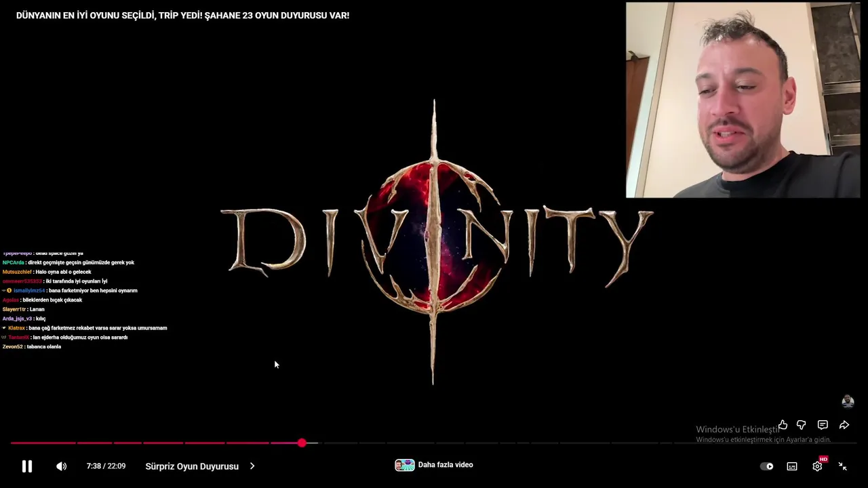The height and width of the screenshot is (488, 868).
Task: Seek back to an early chapter segment on timeline
Action: (x=43, y=443)
